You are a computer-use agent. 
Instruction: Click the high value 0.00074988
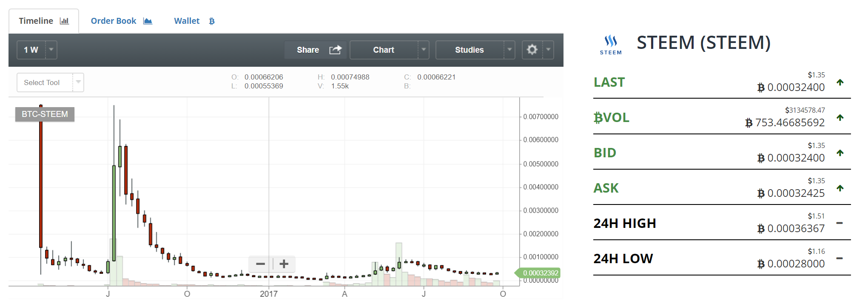pos(350,77)
